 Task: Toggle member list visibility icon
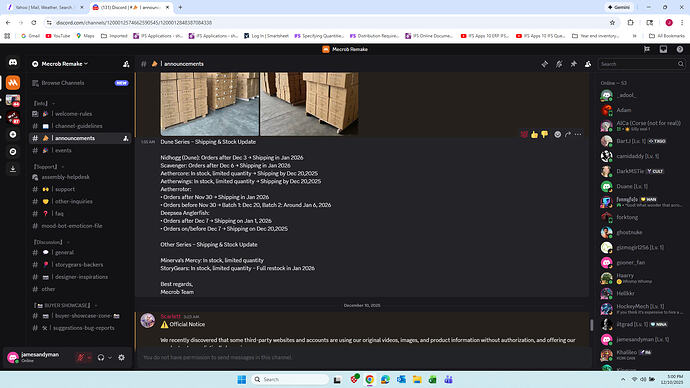pyautogui.click(x=588, y=64)
